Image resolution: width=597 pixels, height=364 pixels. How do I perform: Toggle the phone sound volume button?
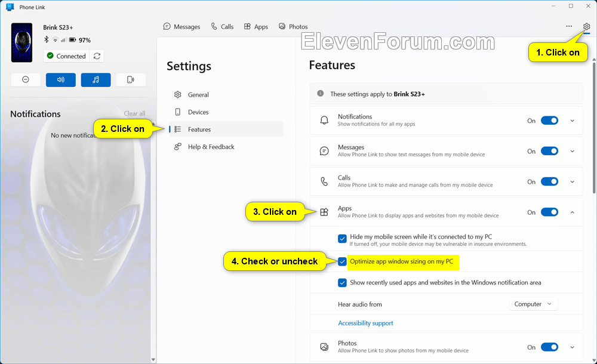coord(60,79)
